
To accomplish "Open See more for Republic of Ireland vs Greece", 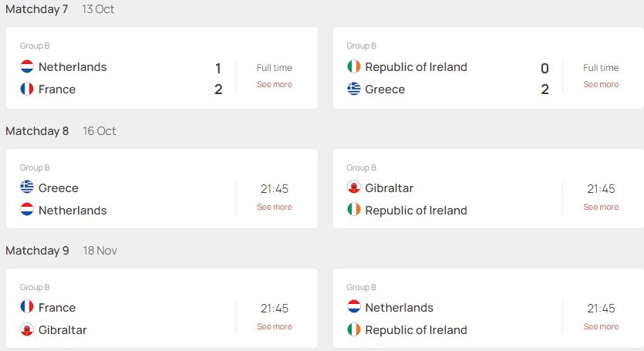I will [x=601, y=84].
